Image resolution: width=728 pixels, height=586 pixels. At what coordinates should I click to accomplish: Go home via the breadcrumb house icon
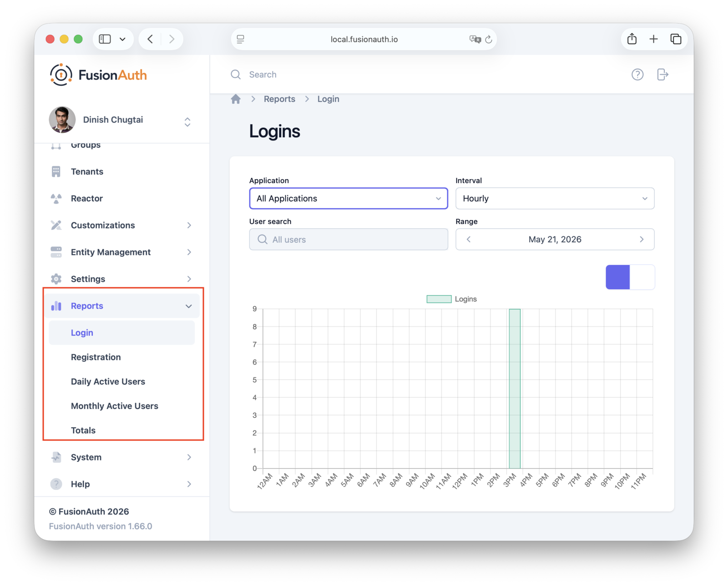coord(236,99)
